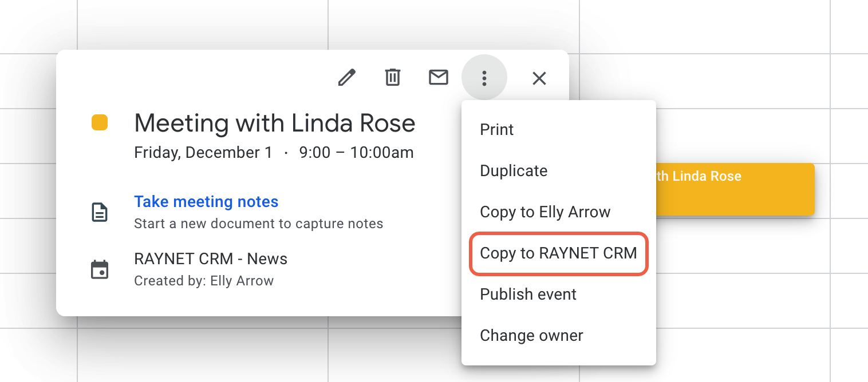This screenshot has width=868, height=382.
Task: Toggle the three-dot options menu
Action: (484, 78)
